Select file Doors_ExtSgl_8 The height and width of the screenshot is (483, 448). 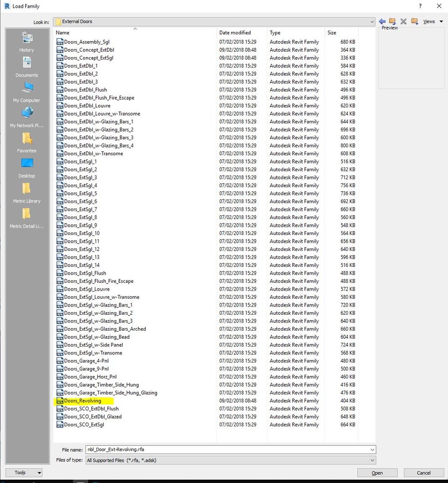(80, 217)
